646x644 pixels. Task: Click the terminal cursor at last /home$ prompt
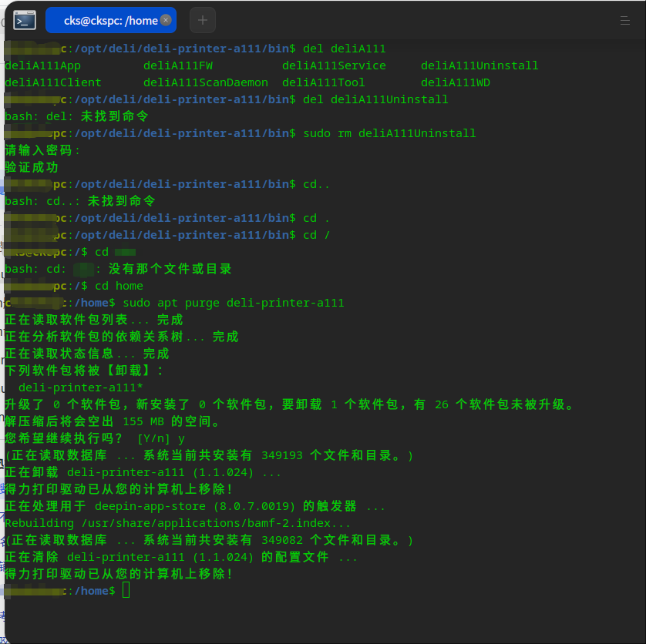pyautogui.click(x=126, y=590)
